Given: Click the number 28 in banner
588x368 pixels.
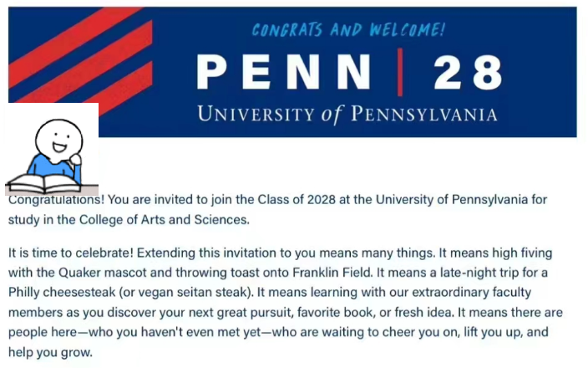Looking at the screenshot, I should tap(467, 73).
